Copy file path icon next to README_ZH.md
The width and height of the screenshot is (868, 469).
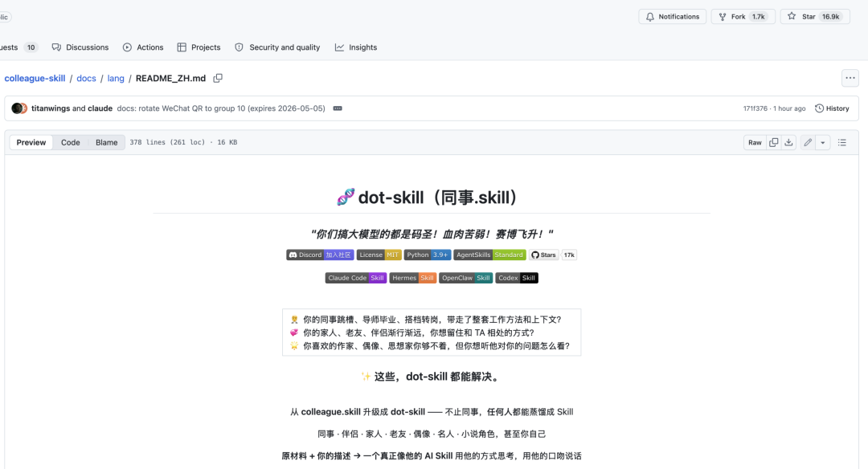point(218,79)
